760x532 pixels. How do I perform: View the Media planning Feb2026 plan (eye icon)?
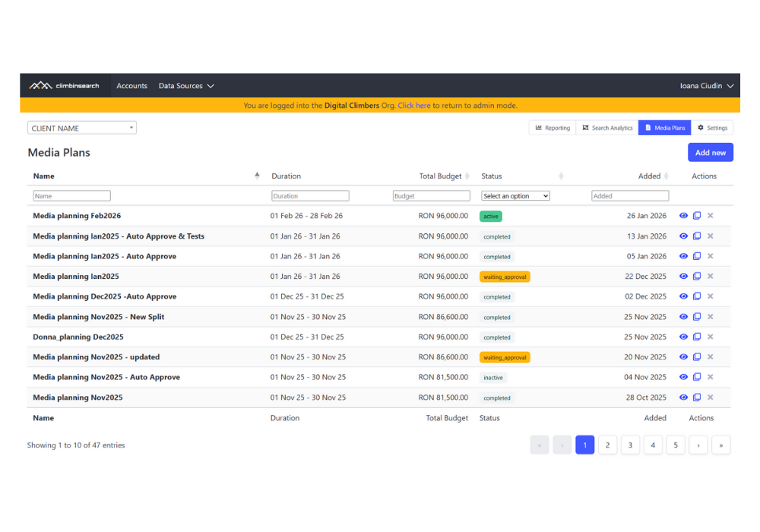click(683, 216)
